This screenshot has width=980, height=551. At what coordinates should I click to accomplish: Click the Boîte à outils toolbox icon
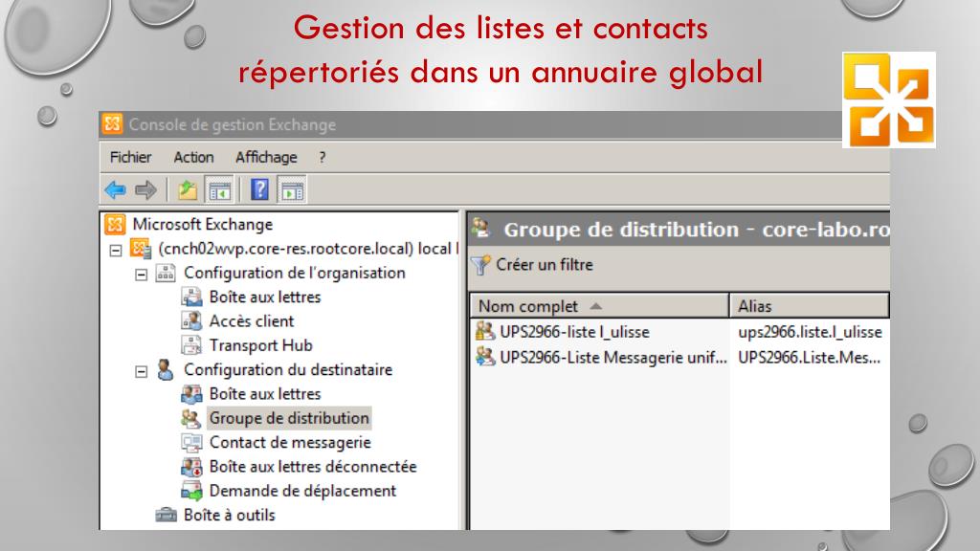166,515
